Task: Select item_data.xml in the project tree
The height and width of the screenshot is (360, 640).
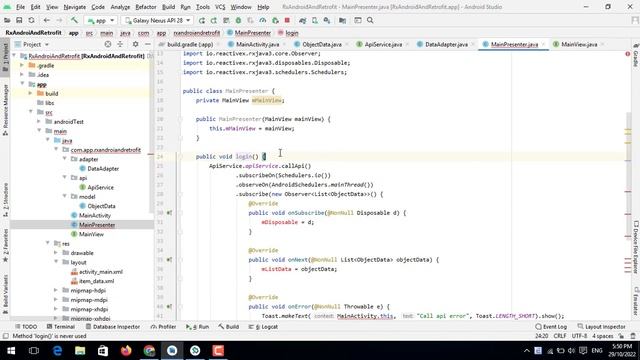Action: click(96, 281)
